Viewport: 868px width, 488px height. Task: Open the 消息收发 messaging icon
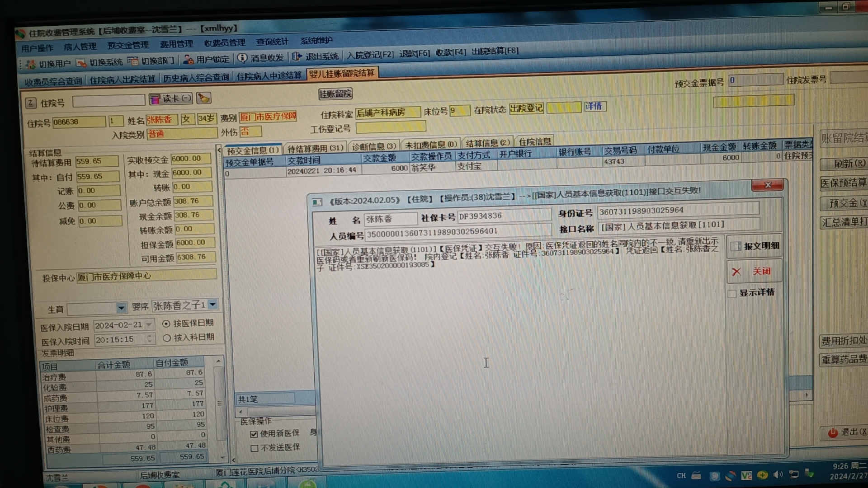click(243, 58)
